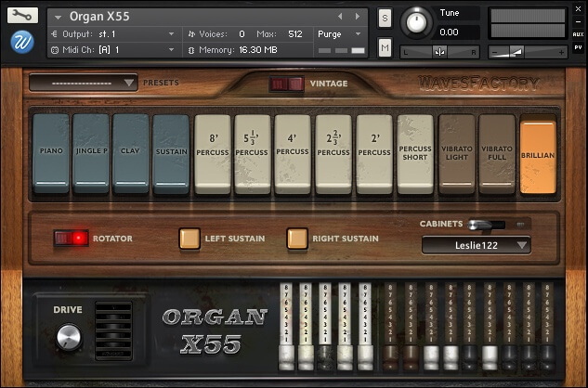Image resolution: width=588 pixels, height=388 pixels.
Task: Go to next instrument with right arrow
Action: [355, 17]
